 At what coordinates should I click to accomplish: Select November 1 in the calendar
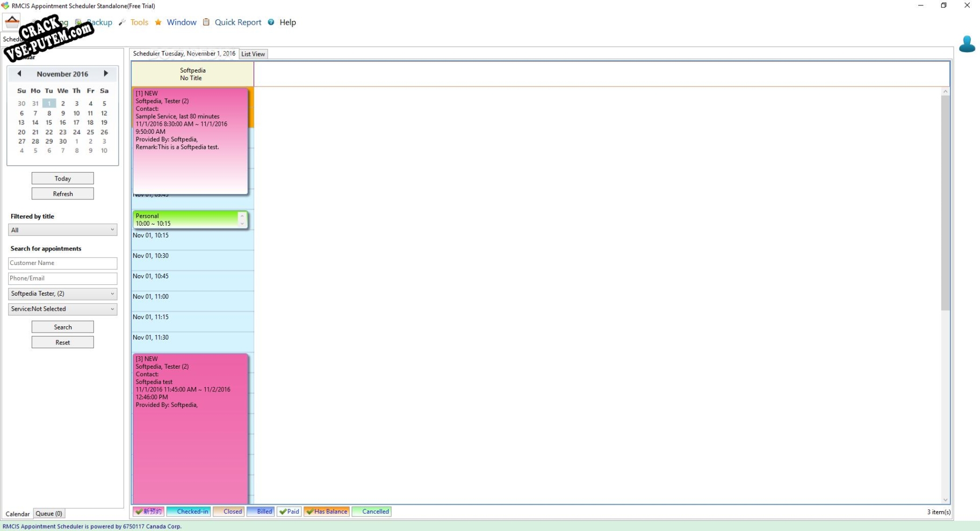point(49,103)
